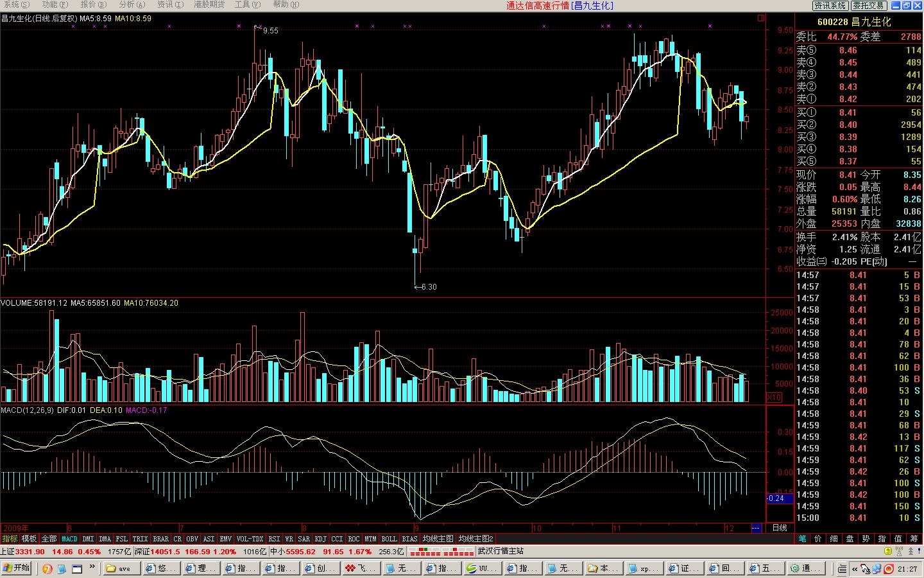Select the 盘 tab in quote panel
Image resolution: width=924 pixels, height=578 pixels.
click(x=850, y=539)
